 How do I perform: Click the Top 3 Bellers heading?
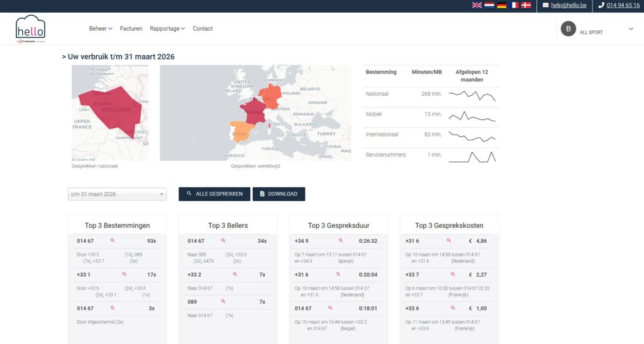point(228,225)
